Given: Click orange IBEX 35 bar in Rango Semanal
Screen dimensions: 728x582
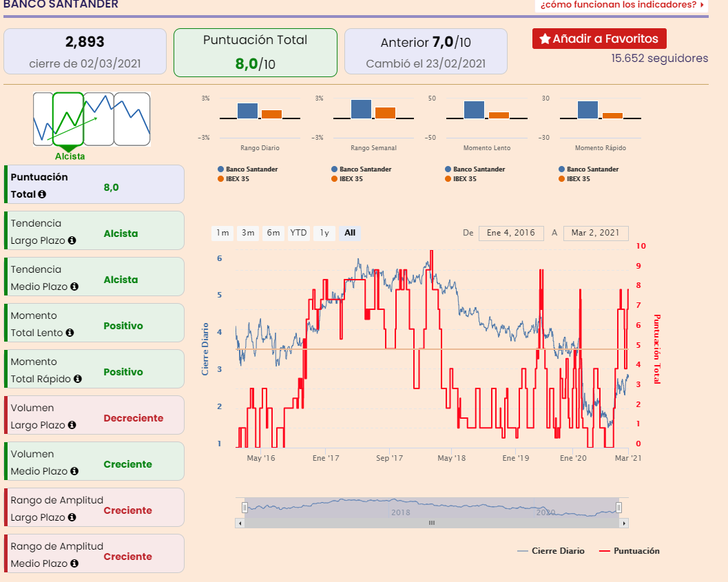Looking at the screenshot, I should (386, 113).
